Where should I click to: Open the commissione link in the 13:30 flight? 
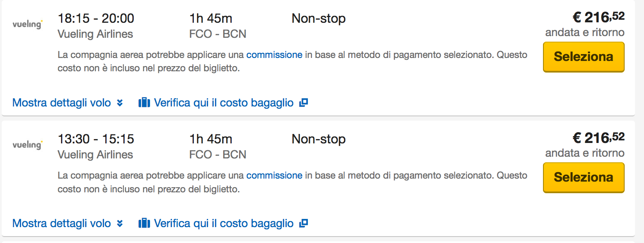click(x=274, y=176)
